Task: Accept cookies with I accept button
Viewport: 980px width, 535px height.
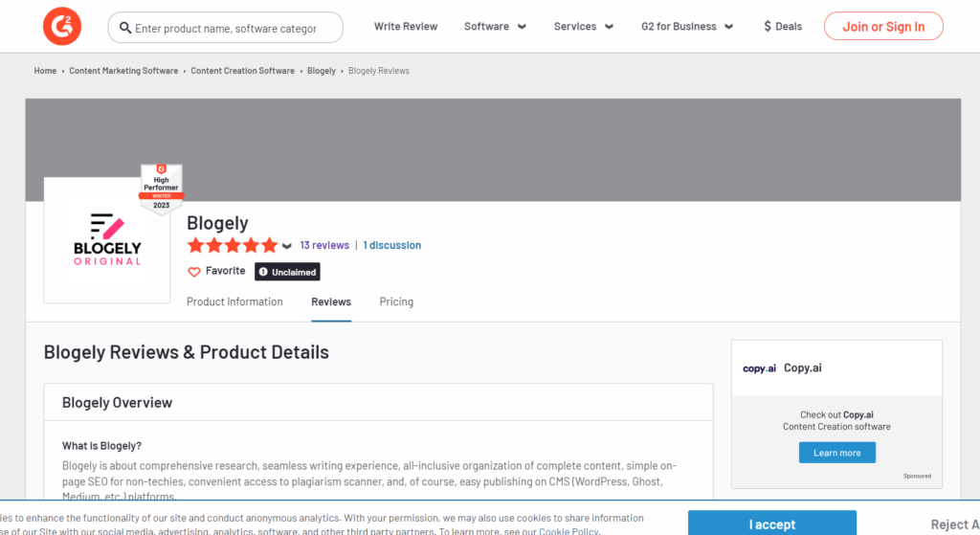Action: [x=772, y=524]
